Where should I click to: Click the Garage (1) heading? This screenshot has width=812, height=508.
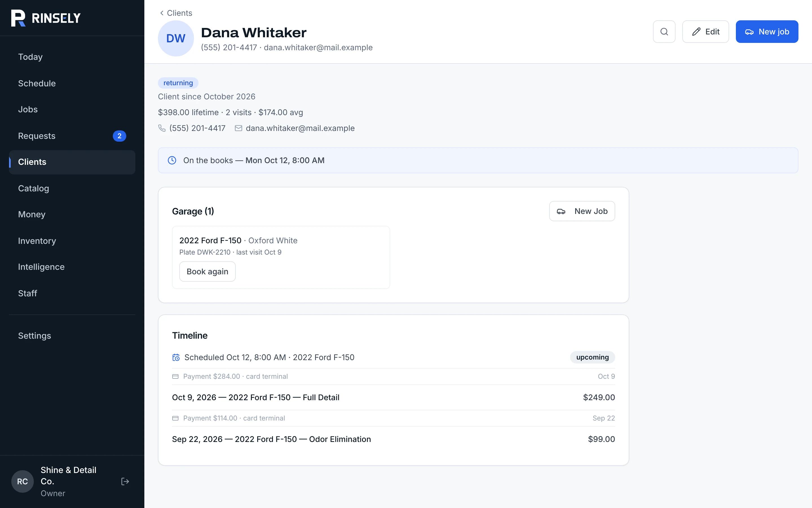tap(193, 211)
